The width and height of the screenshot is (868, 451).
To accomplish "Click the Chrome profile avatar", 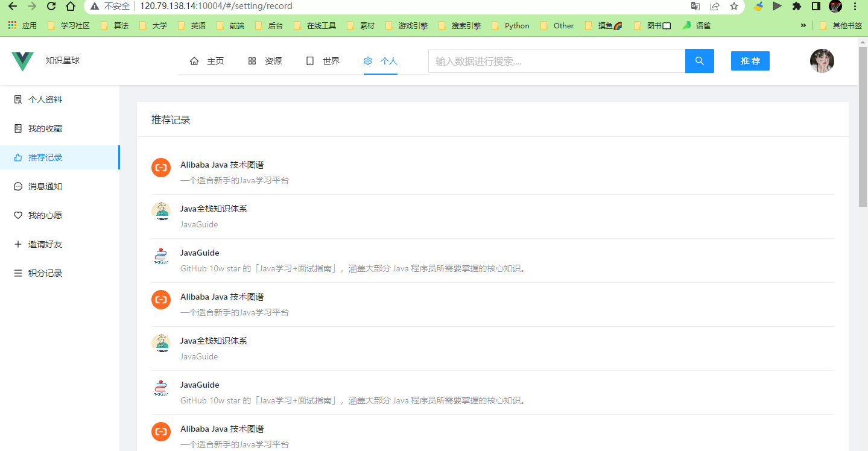I will 835,6.
